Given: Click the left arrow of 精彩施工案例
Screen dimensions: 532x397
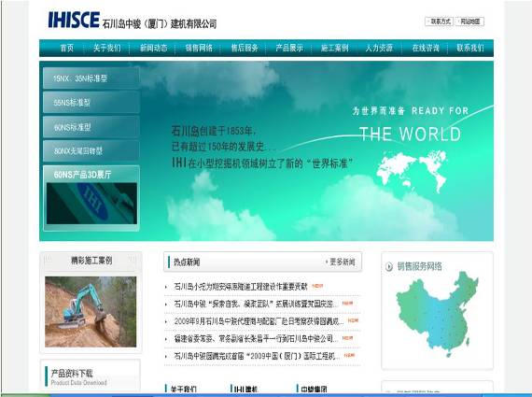Looking at the screenshot, I should coord(48,260).
